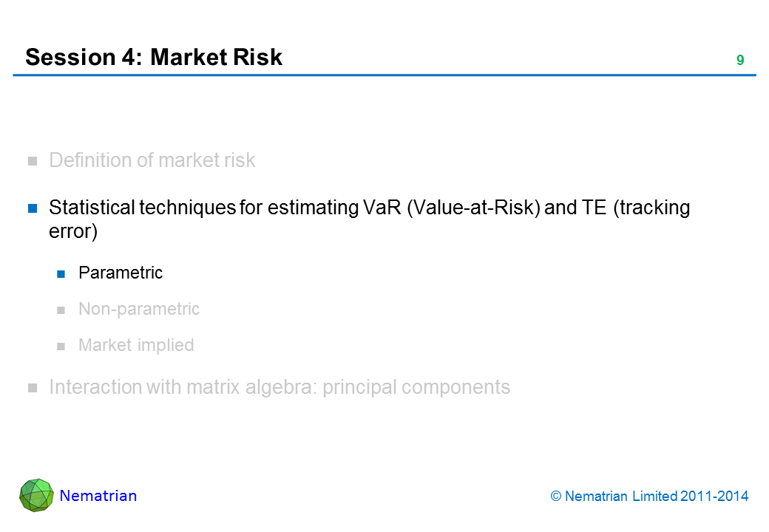Click the slide number 9
Screen dimensions: 769x532
pyautogui.click(x=739, y=61)
